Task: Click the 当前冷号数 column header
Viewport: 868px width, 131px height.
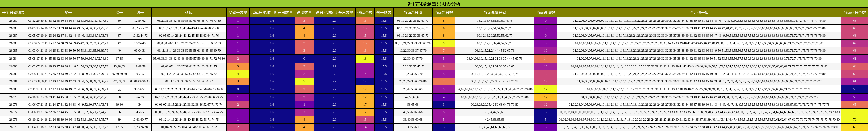Action: 444,13
